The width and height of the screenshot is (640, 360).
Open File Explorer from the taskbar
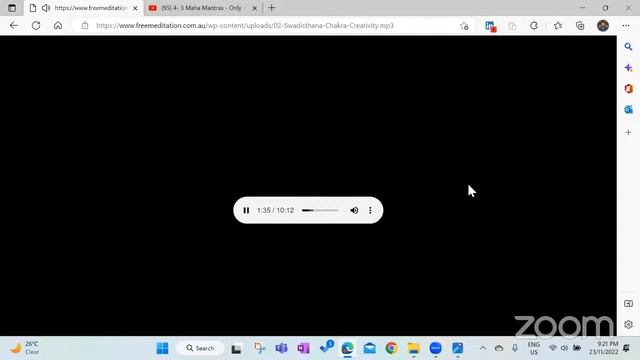pyautogui.click(x=413, y=348)
